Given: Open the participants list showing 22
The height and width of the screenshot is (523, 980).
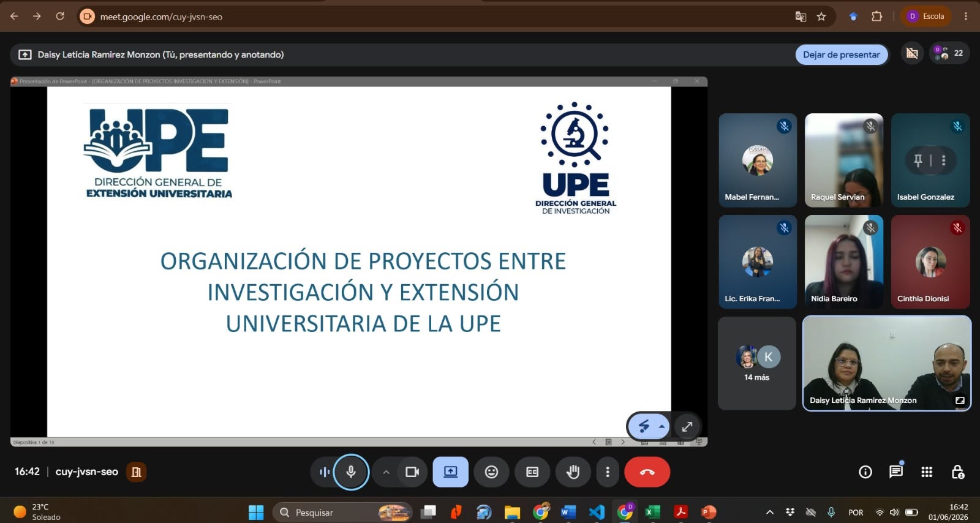Looking at the screenshot, I should click(949, 53).
